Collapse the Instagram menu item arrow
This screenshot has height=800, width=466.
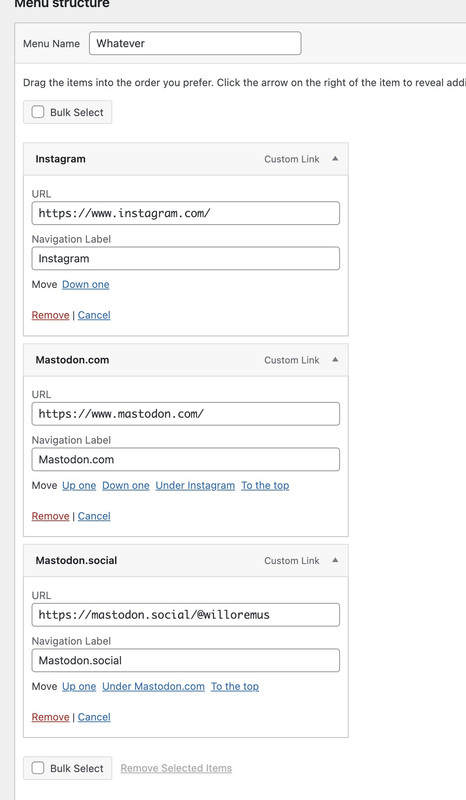tap(335, 159)
